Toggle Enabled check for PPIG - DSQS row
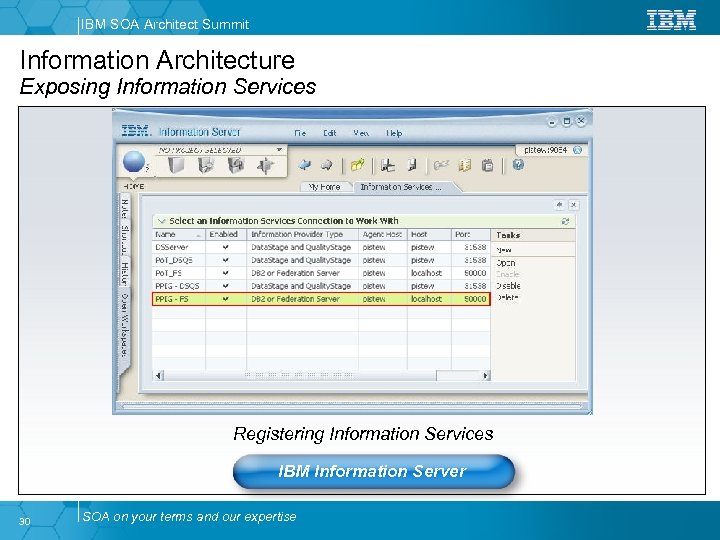This screenshot has height=540, width=720. pos(225,286)
